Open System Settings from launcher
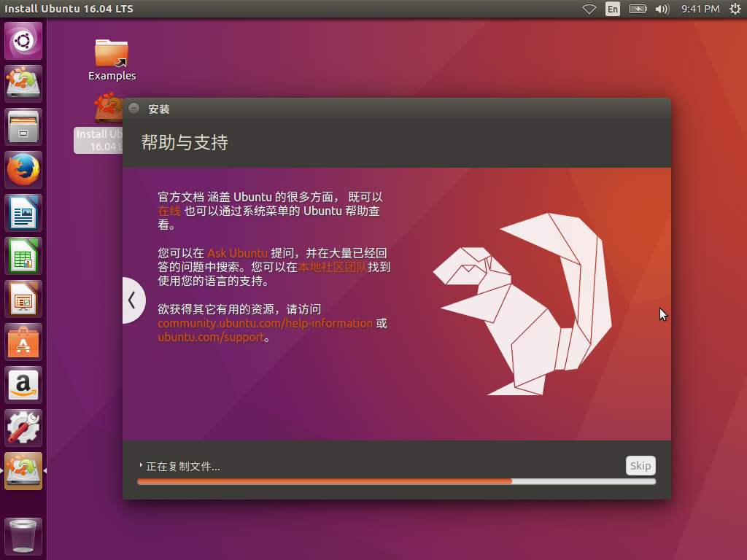This screenshot has height=560, width=747. 23,427
